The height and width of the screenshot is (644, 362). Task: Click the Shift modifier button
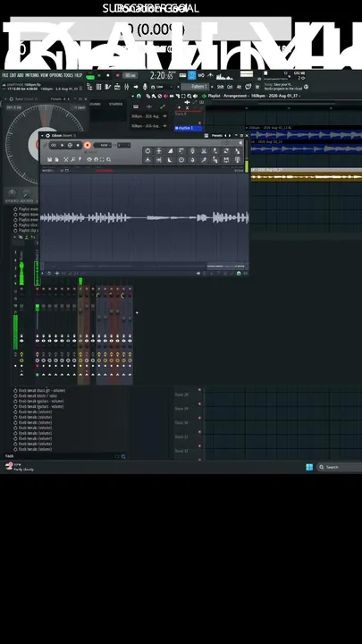coord(221,87)
